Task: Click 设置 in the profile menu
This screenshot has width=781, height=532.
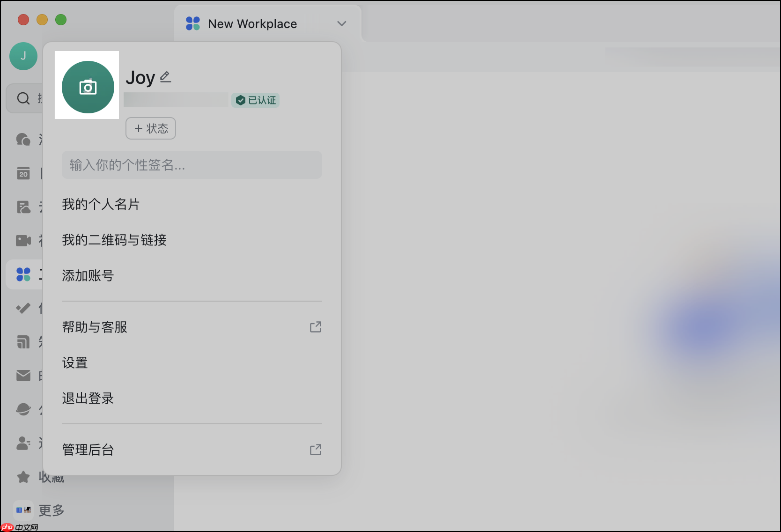Action: (75, 362)
